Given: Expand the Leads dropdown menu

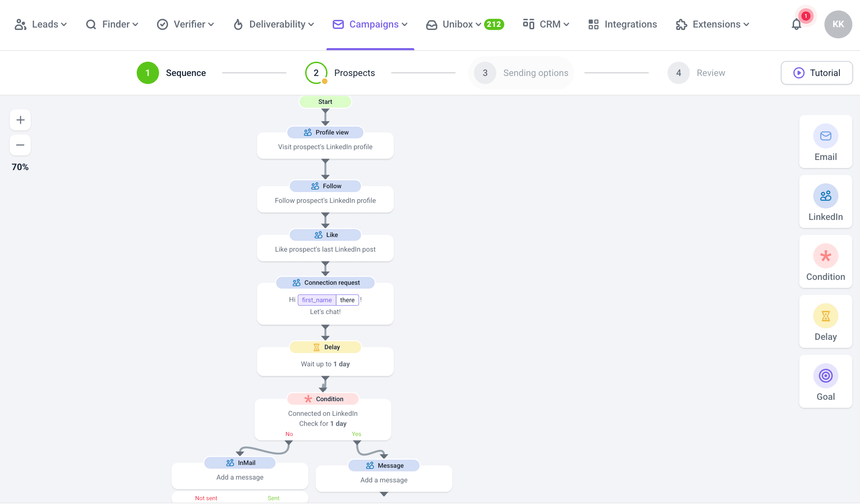Looking at the screenshot, I should 41,24.
